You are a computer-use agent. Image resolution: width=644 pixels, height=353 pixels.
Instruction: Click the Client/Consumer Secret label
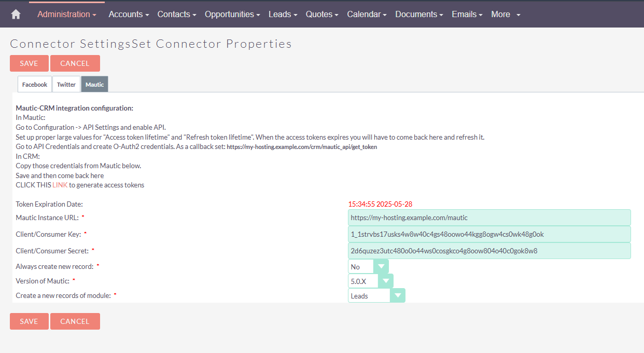pos(52,251)
